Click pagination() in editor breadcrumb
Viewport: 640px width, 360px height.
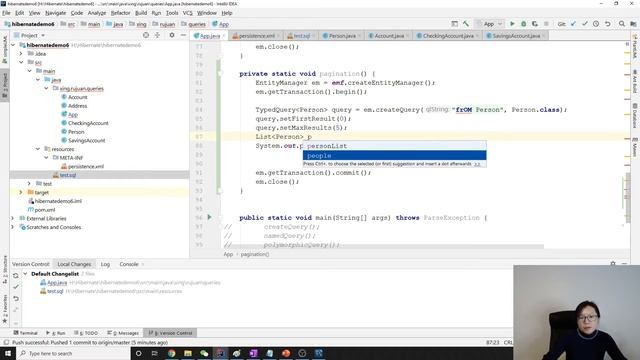point(255,254)
